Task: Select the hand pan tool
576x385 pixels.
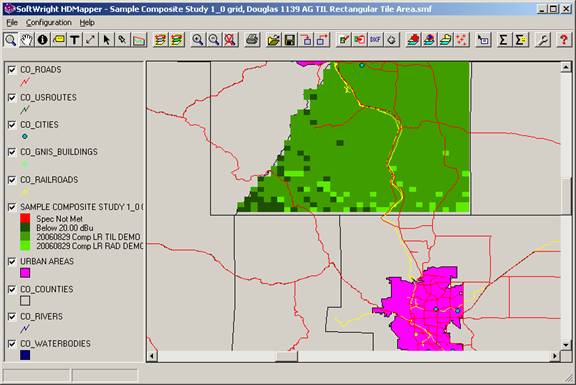Action: click(26, 40)
